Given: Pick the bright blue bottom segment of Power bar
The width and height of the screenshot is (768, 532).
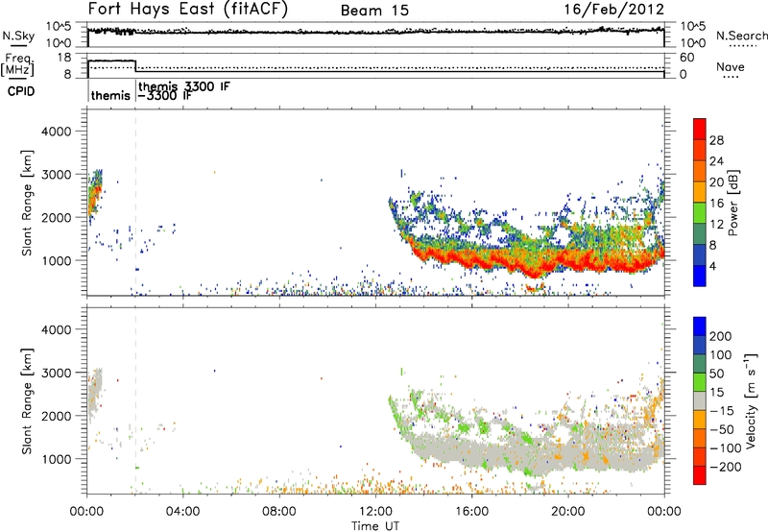Looking at the screenshot, I should pos(700,276).
